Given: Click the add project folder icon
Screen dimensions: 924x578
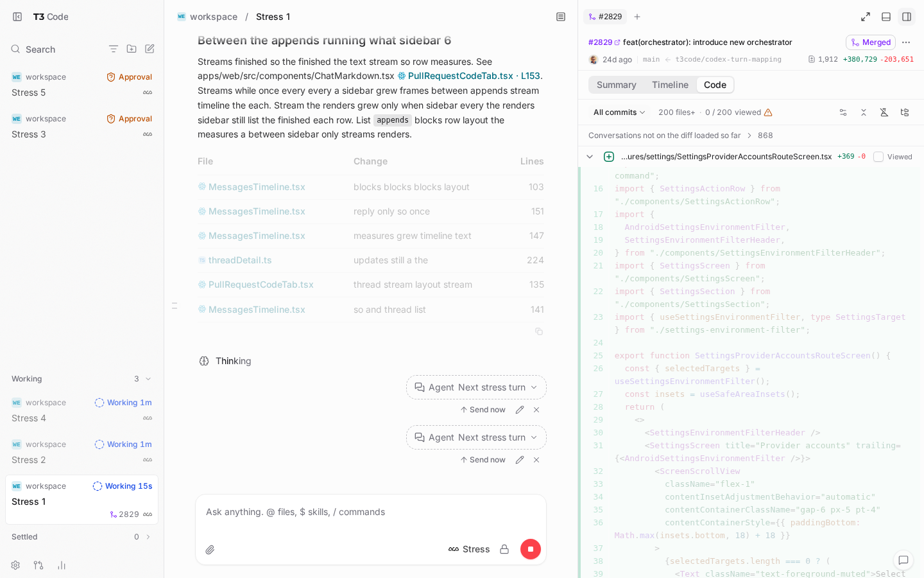Looking at the screenshot, I should 132,49.
